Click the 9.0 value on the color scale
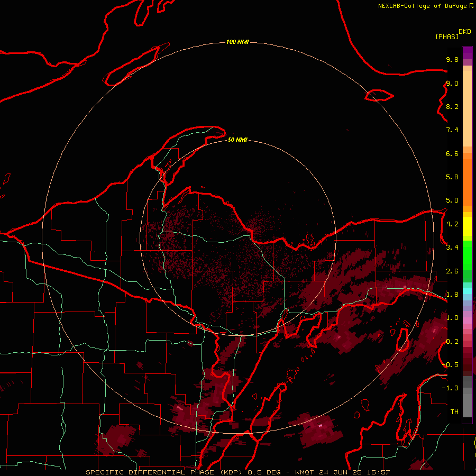476x476 pixels. (x=452, y=83)
